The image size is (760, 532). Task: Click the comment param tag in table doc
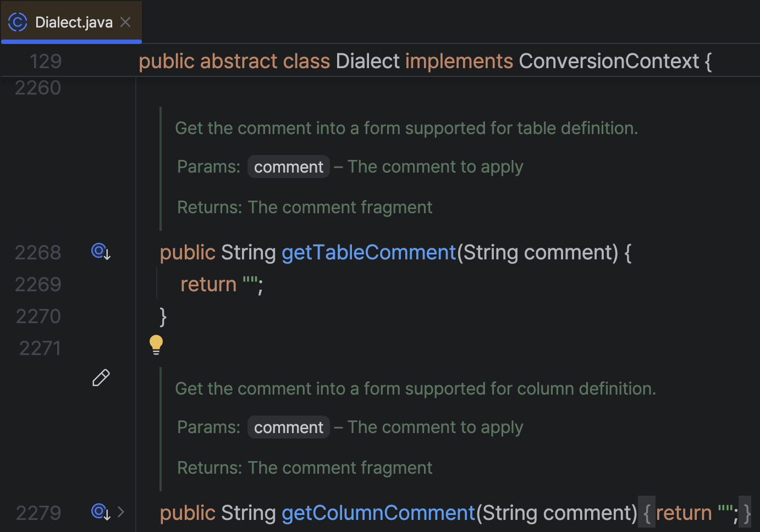289,167
